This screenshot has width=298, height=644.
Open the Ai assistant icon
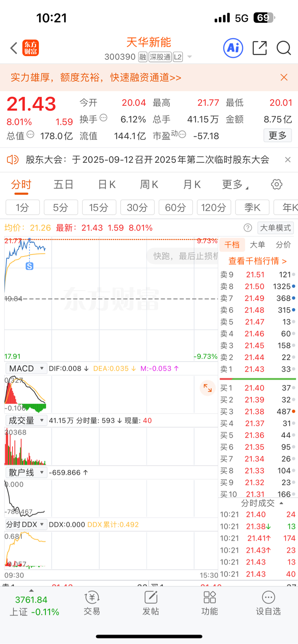233,48
